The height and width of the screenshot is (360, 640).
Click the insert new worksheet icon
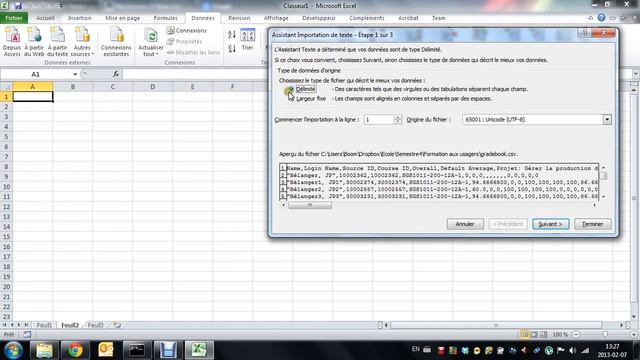pos(117,325)
